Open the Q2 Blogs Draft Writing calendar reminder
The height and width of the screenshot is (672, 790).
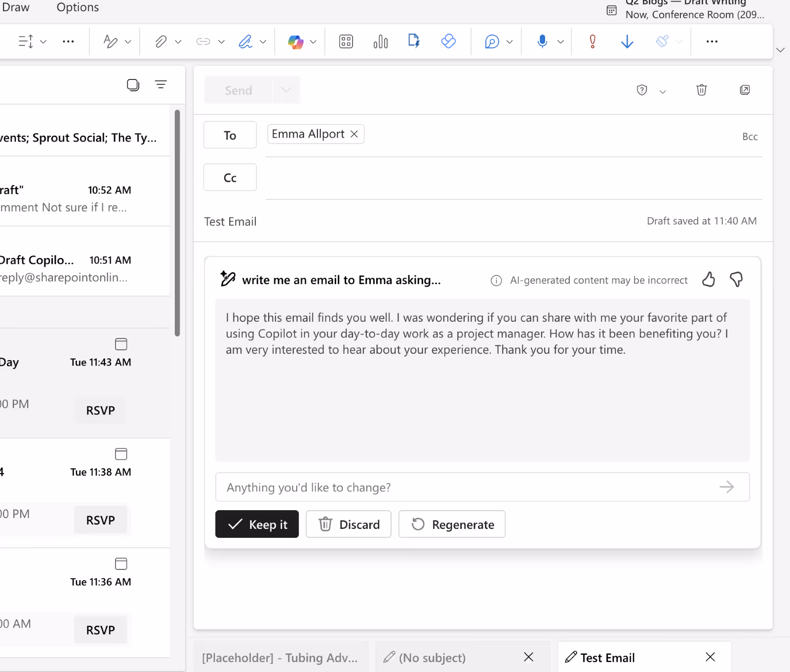(x=686, y=9)
